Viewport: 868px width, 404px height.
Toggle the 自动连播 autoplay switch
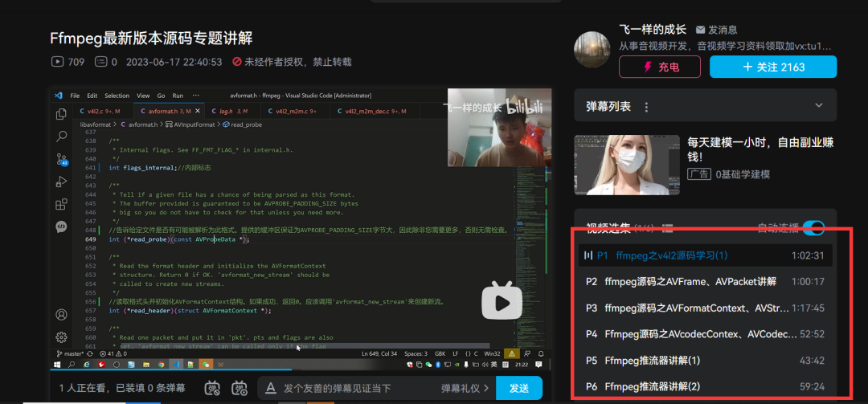[813, 227]
